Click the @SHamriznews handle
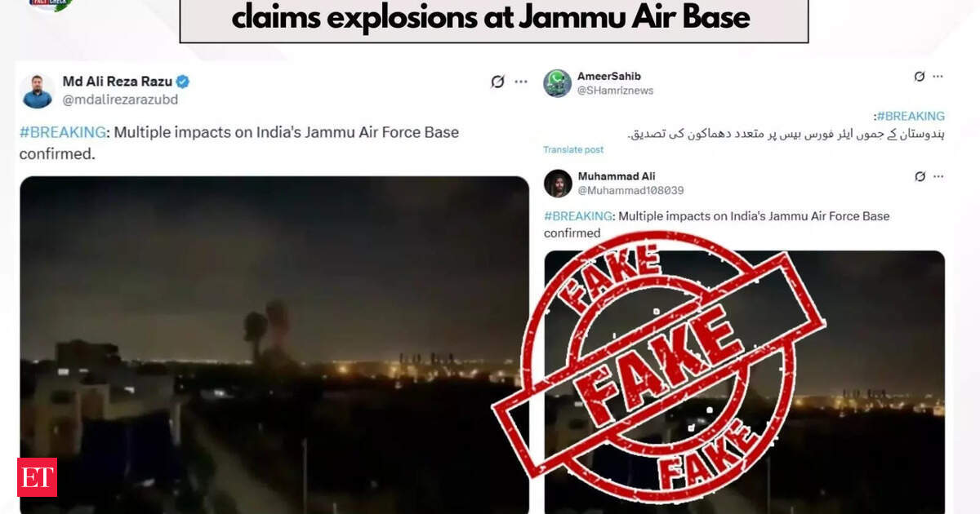The image size is (980, 514). pos(615,91)
